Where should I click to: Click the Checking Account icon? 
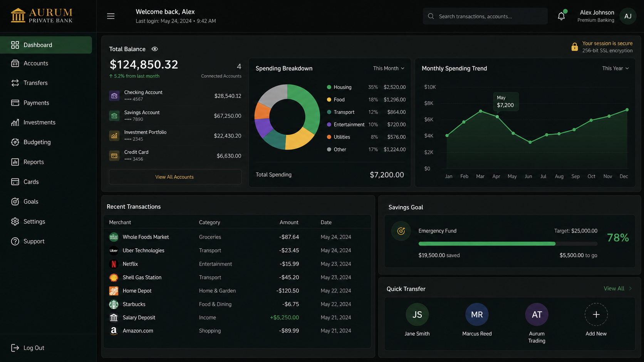[x=114, y=96]
